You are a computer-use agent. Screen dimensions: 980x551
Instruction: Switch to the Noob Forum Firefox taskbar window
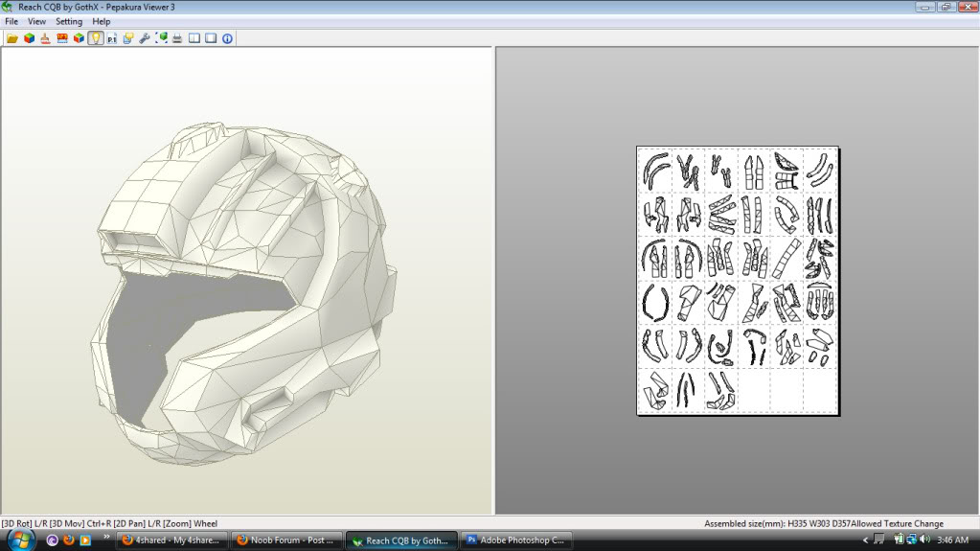(286, 540)
